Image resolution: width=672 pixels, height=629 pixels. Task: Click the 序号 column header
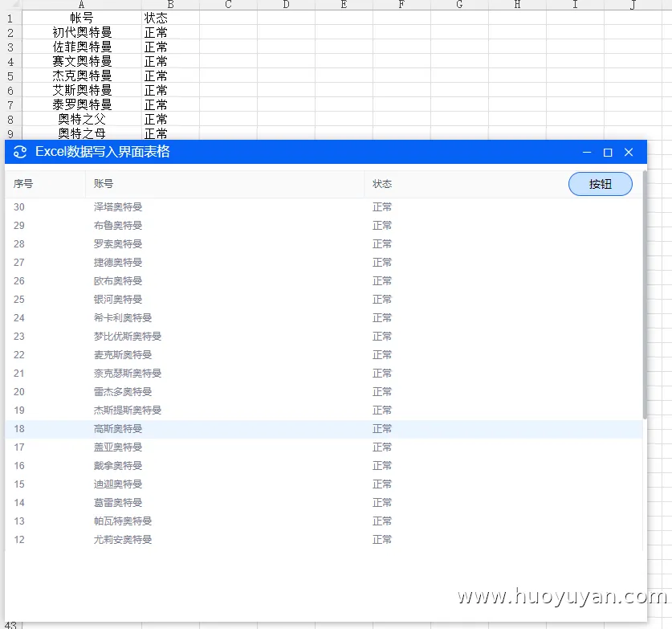[x=45, y=184]
